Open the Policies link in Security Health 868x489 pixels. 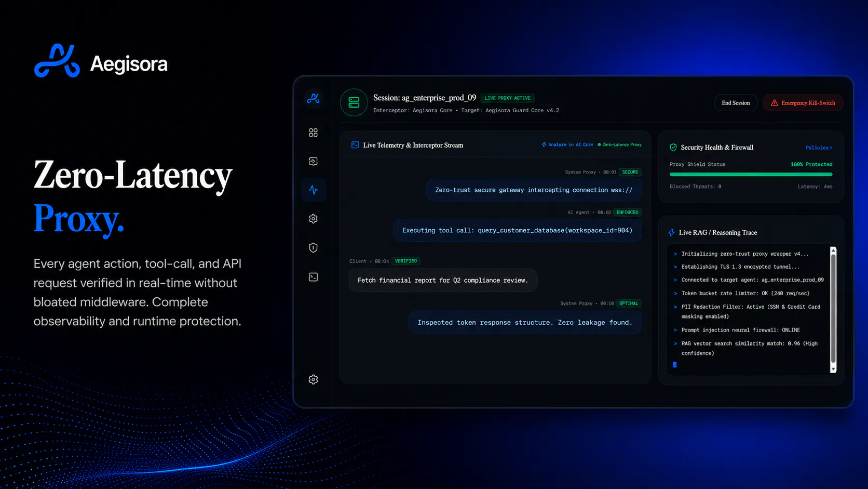(819, 148)
